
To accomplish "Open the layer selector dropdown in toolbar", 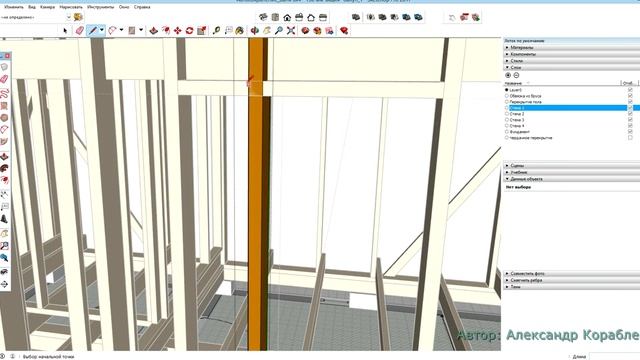I will point(69,17).
